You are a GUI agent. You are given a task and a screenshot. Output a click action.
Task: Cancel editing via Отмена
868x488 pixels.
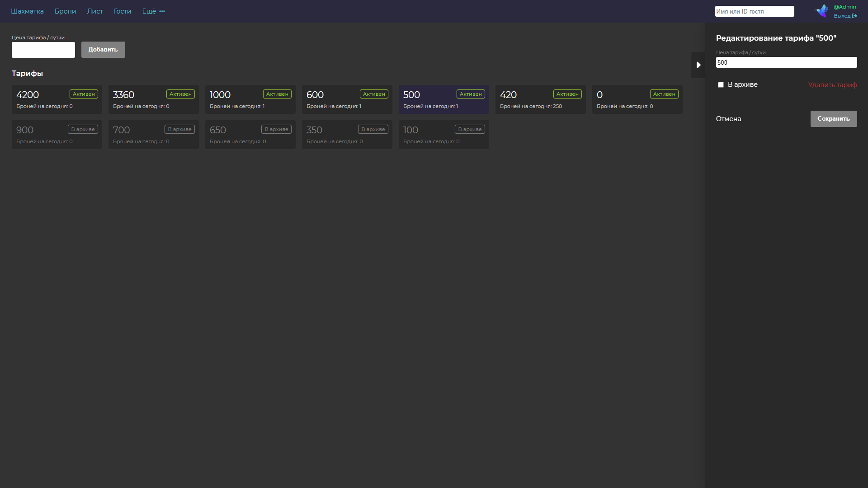[x=728, y=119]
